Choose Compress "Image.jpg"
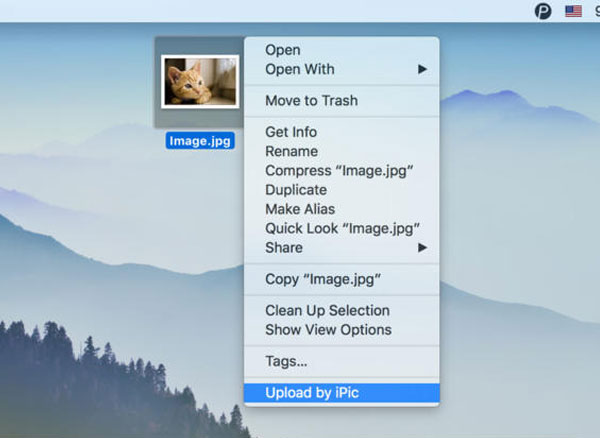 [342, 171]
